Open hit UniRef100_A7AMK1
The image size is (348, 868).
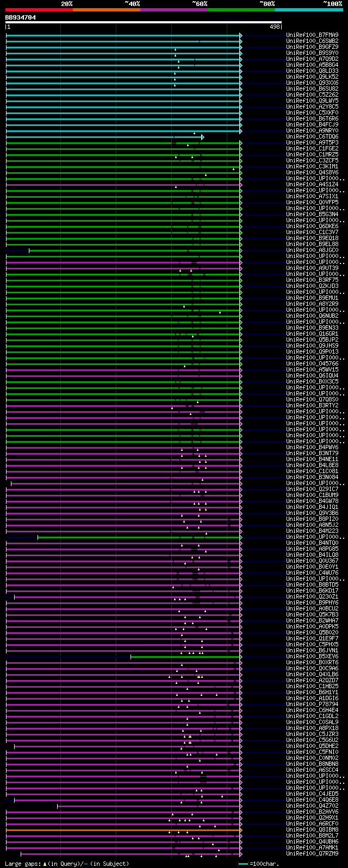click(312, 848)
